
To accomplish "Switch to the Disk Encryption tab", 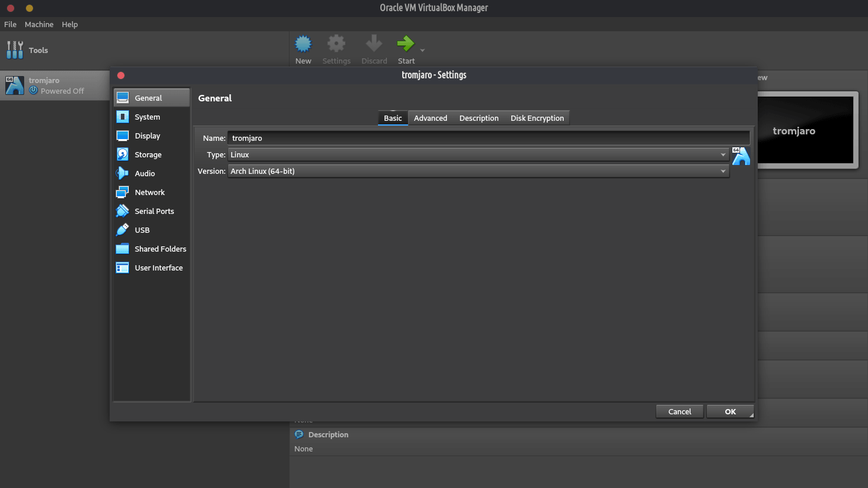I will point(537,118).
